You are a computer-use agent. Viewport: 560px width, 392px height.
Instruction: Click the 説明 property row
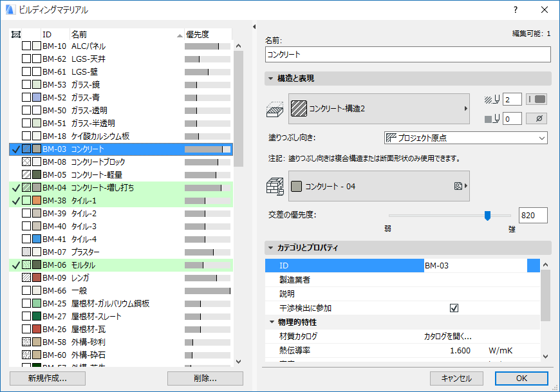tap(402, 294)
